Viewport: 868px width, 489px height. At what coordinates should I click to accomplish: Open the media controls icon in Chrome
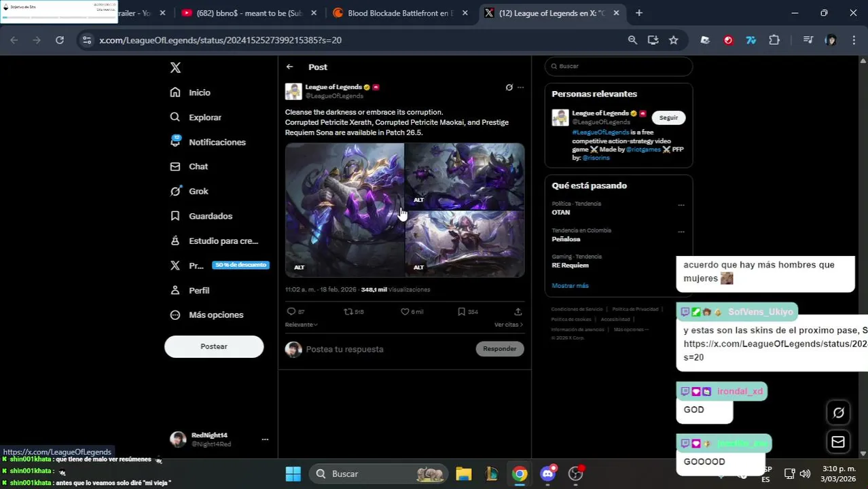[x=808, y=40]
